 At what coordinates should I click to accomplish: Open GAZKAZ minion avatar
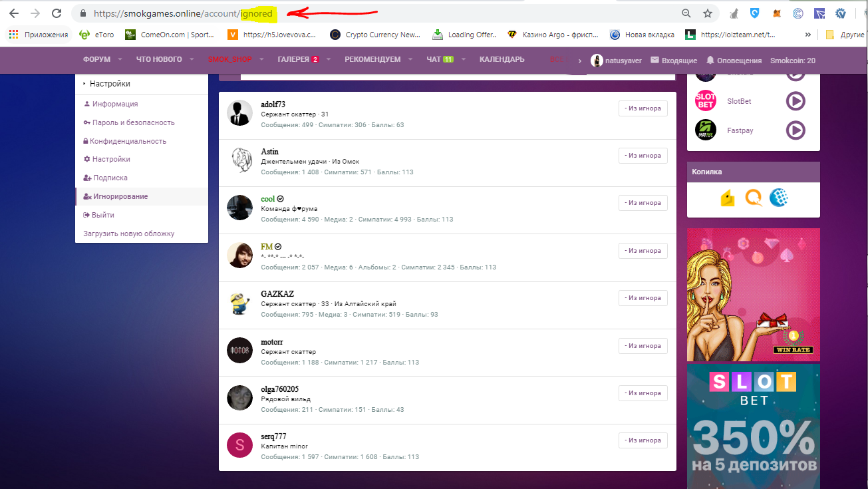(239, 303)
